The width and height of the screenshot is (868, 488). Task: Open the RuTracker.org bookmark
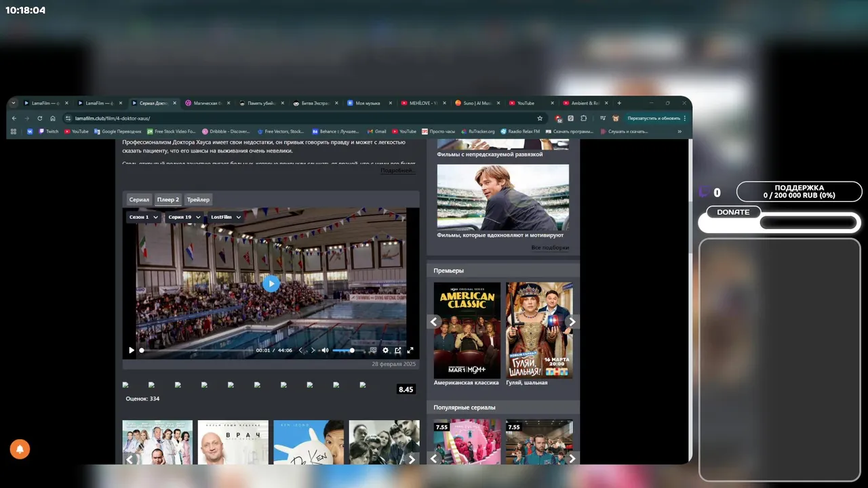[x=478, y=131]
